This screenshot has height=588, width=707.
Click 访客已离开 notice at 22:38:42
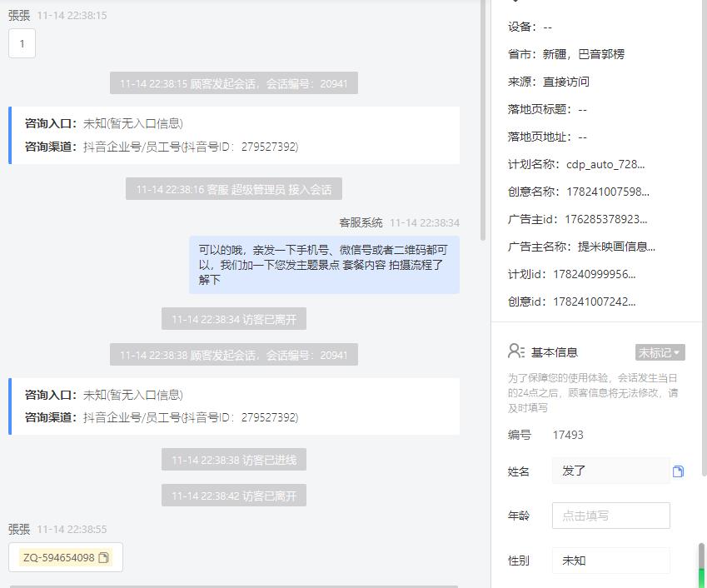point(234,496)
